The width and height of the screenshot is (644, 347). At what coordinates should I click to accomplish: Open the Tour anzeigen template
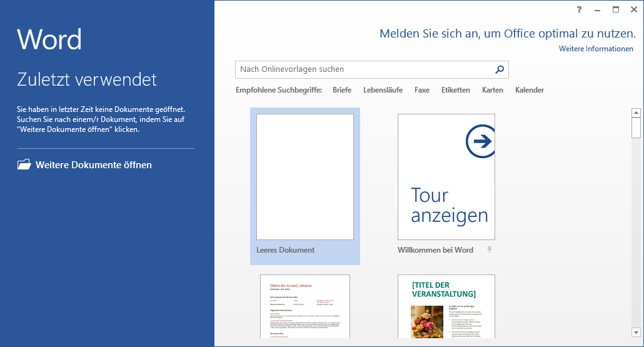coord(446,178)
